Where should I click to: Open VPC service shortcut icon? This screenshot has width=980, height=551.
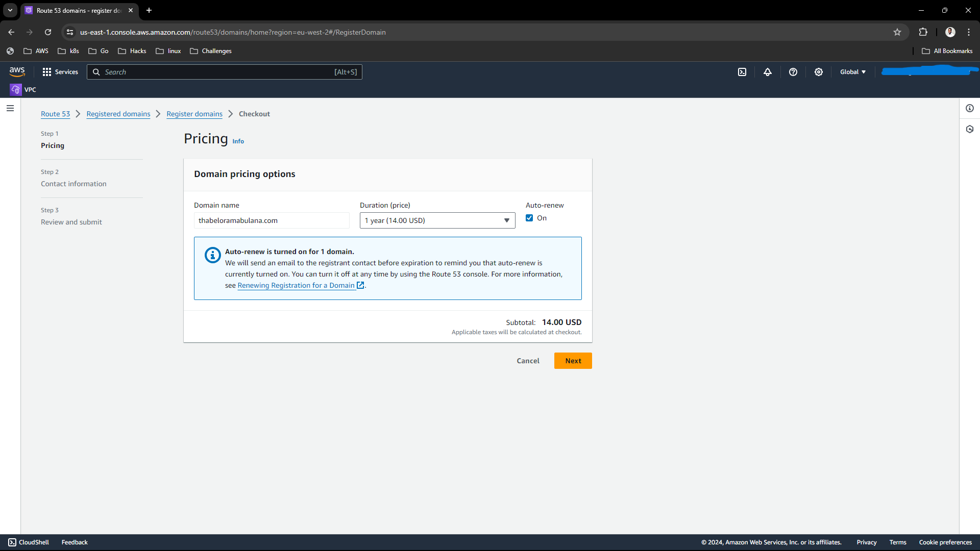click(x=16, y=90)
